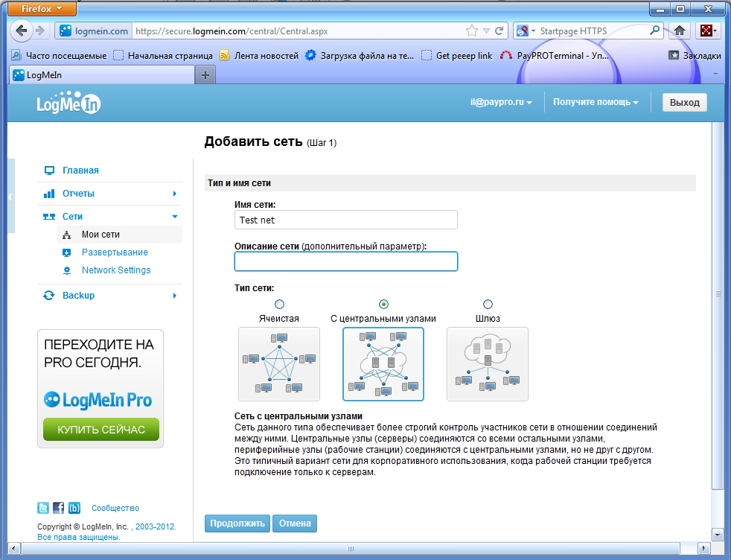Open Мои сети in the sidebar

click(100, 235)
